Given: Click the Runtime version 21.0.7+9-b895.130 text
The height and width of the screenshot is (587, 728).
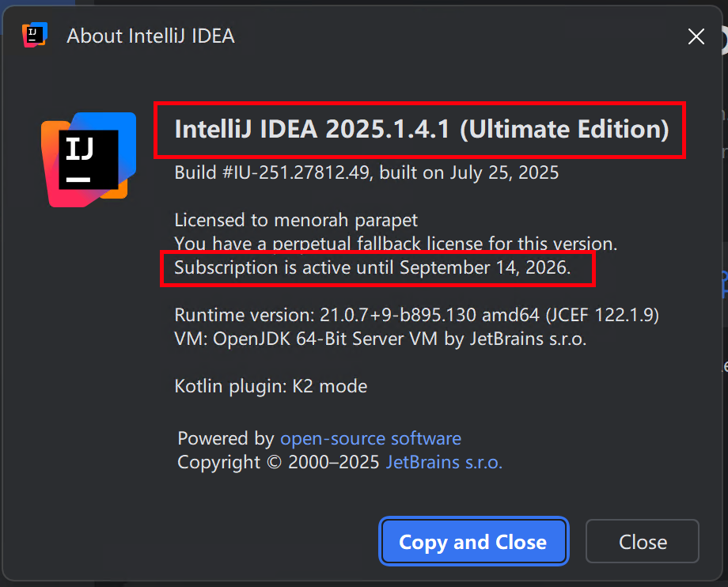Looking at the screenshot, I should tap(325, 316).
